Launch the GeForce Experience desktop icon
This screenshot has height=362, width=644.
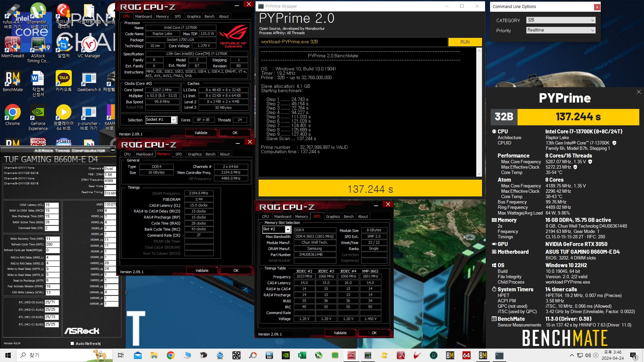tap(38, 117)
